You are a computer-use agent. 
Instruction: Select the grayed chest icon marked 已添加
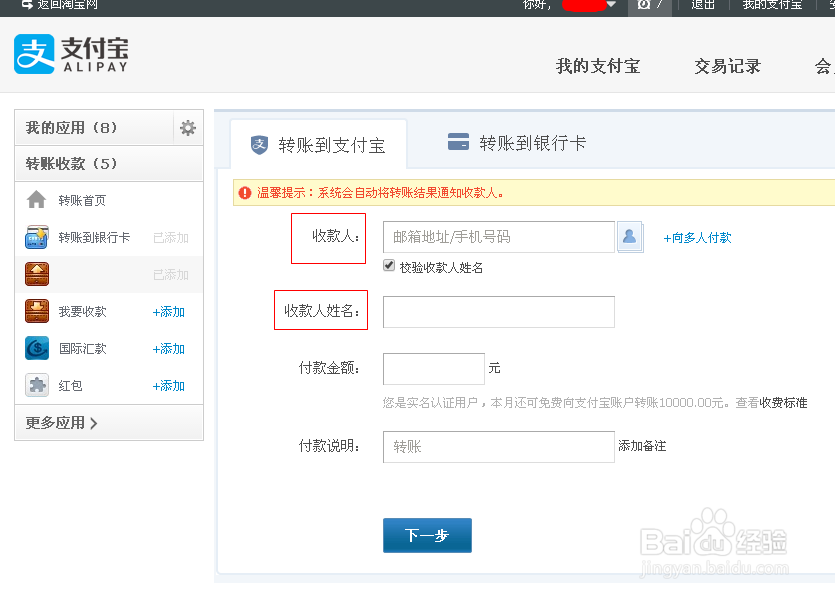[x=36, y=274]
